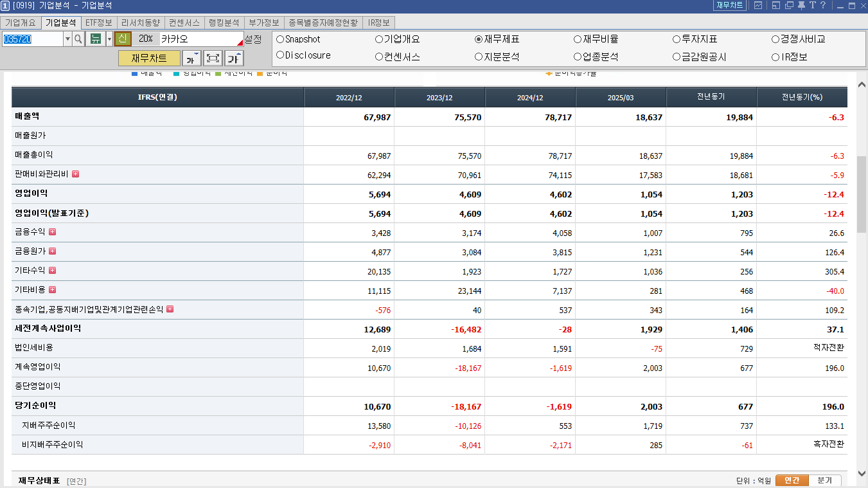Expand 금융수익 row plus icon
This screenshot has height=488, width=868.
point(53,232)
